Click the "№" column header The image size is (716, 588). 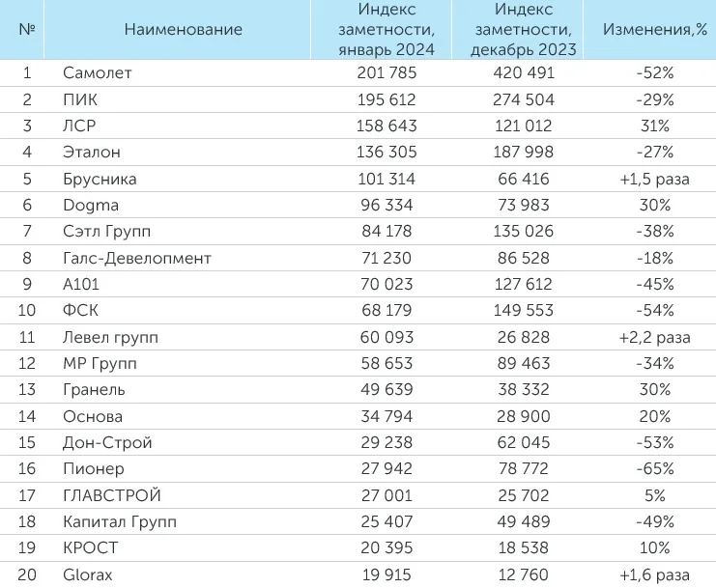pos(27,29)
